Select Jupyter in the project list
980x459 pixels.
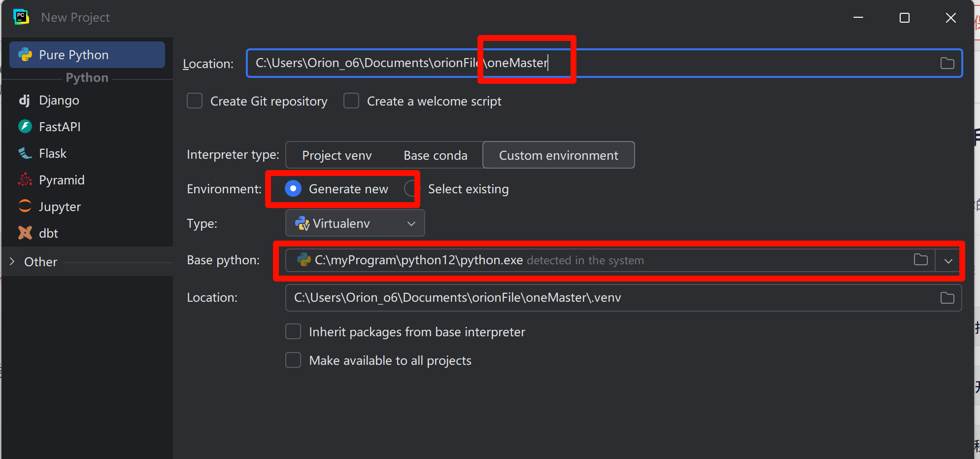pyautogui.click(x=87, y=207)
